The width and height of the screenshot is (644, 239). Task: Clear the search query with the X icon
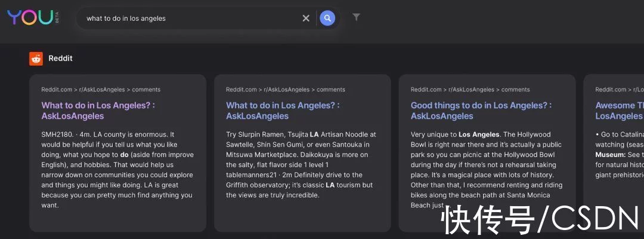tap(306, 18)
